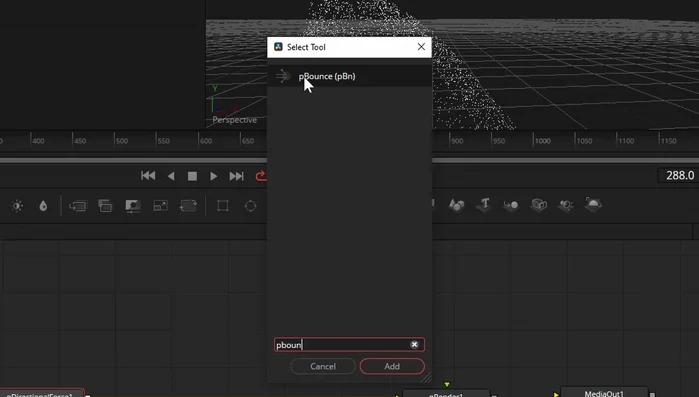Click frame 1000 on the time ruler
The width and height of the screenshot is (699, 397).
coord(542,141)
